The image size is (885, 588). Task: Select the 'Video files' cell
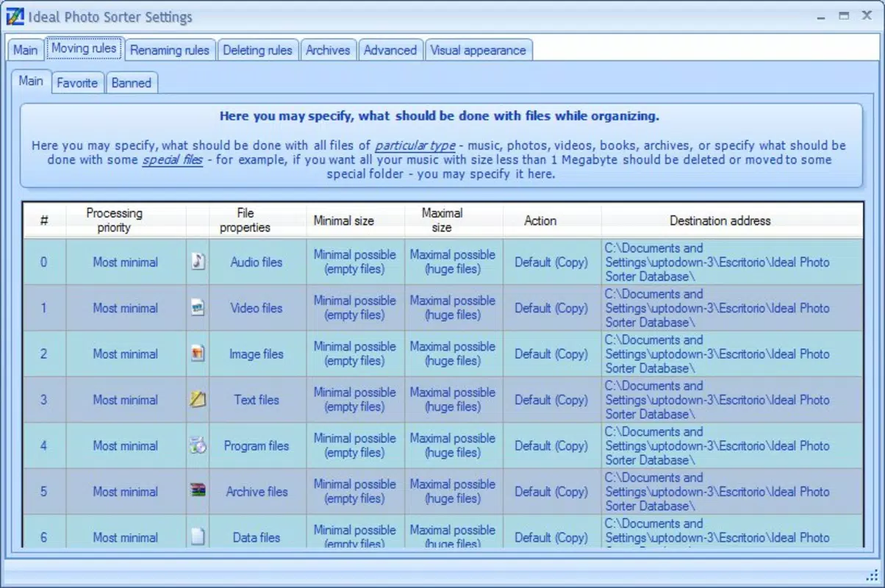pos(257,308)
